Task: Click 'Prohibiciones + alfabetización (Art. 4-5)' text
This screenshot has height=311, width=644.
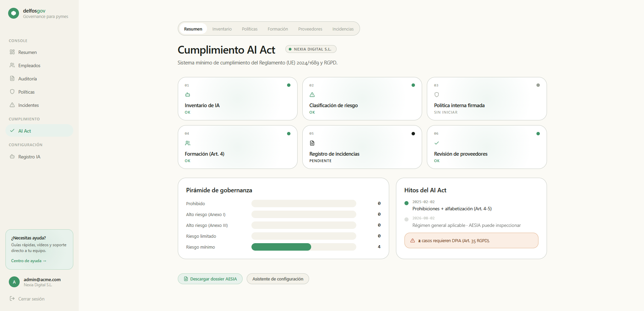Action: [x=452, y=209]
